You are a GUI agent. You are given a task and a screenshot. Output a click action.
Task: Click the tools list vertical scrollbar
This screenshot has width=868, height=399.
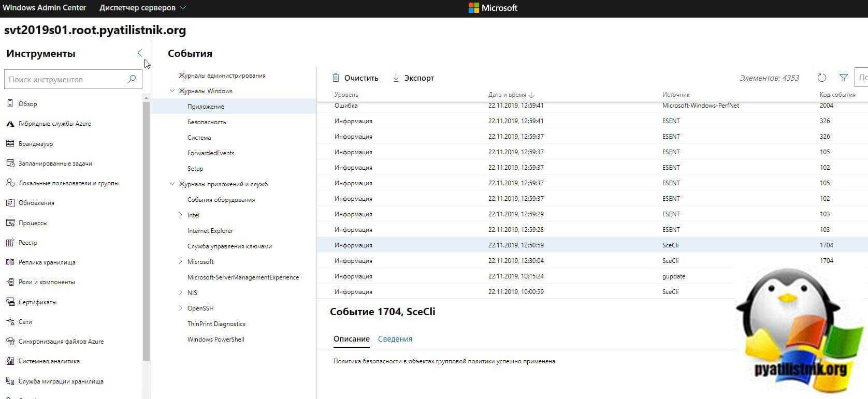coord(146,228)
